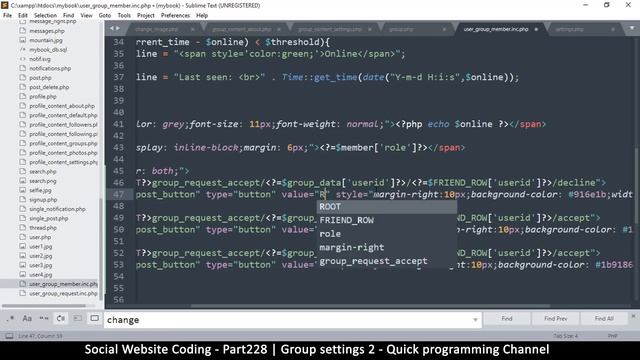Choose ROOT from autocomplete popup

coord(387,207)
